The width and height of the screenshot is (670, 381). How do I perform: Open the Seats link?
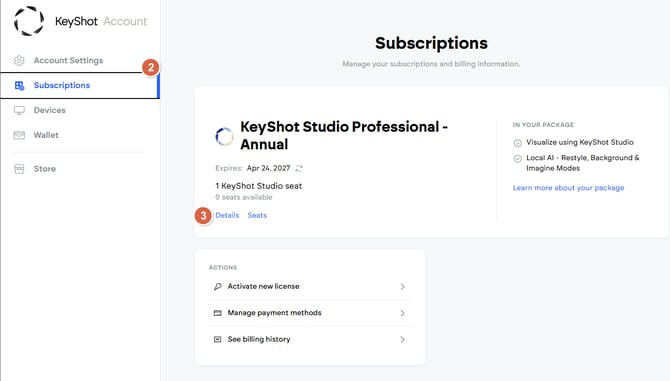coord(257,215)
